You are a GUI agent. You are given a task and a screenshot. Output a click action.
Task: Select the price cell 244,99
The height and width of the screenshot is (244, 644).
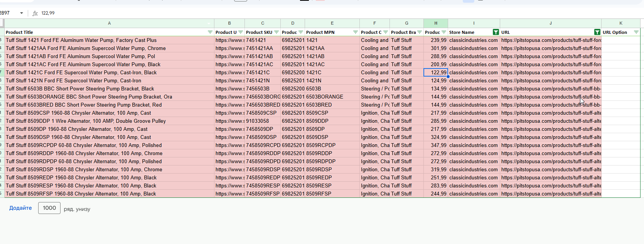[436, 194]
